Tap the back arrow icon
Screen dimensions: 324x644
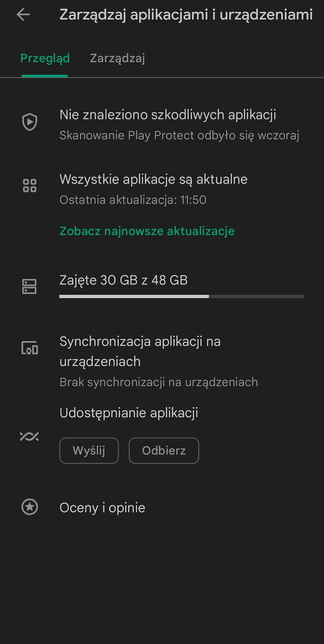tap(23, 15)
